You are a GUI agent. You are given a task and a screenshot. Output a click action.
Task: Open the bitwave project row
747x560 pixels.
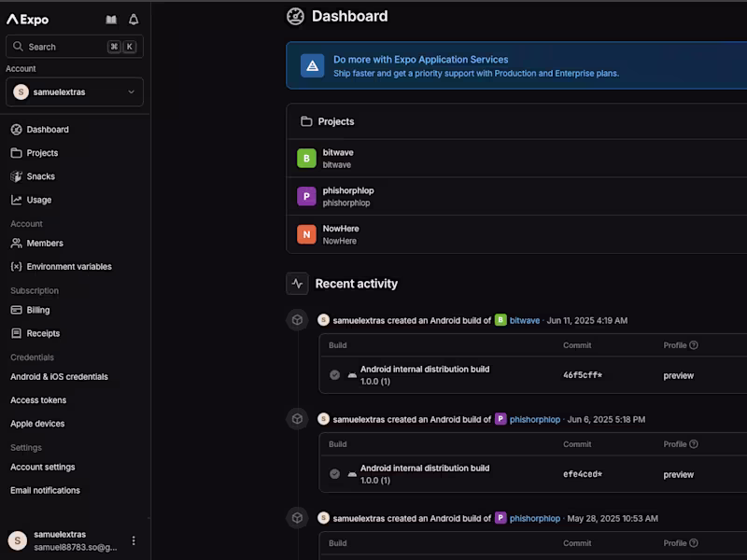point(517,158)
